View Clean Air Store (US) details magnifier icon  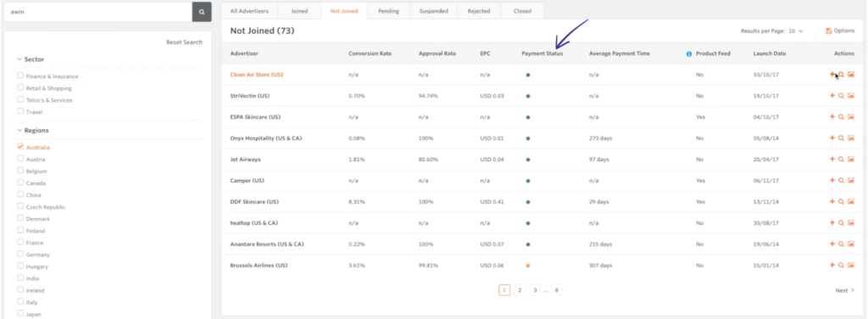841,74
